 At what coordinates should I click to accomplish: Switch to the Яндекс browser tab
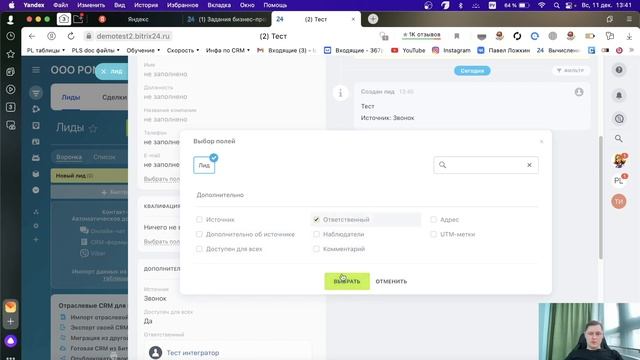[x=138, y=19]
